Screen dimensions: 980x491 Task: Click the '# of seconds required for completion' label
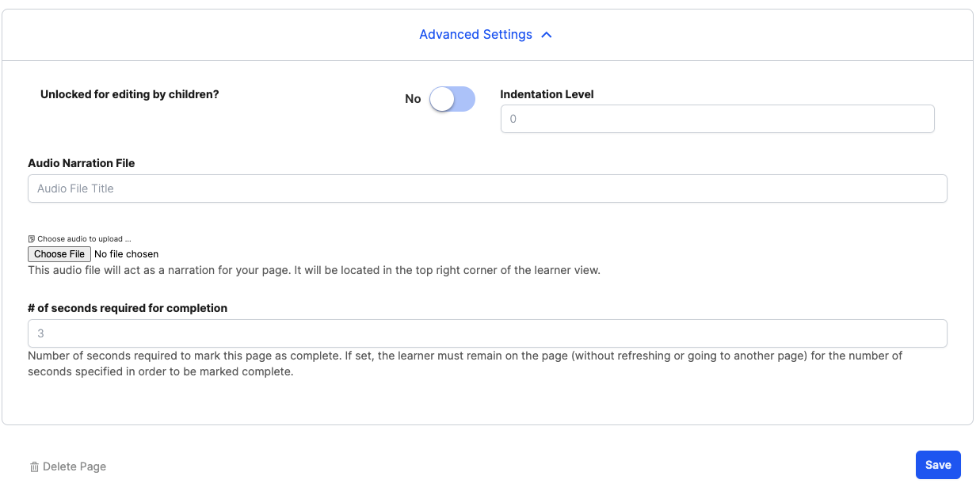[128, 308]
